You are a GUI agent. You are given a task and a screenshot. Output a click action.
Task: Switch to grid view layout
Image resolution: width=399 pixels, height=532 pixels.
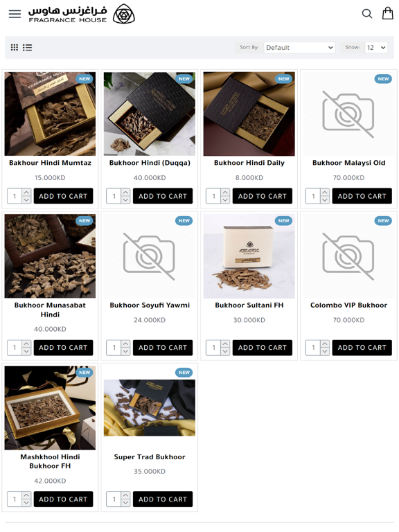[x=15, y=47]
